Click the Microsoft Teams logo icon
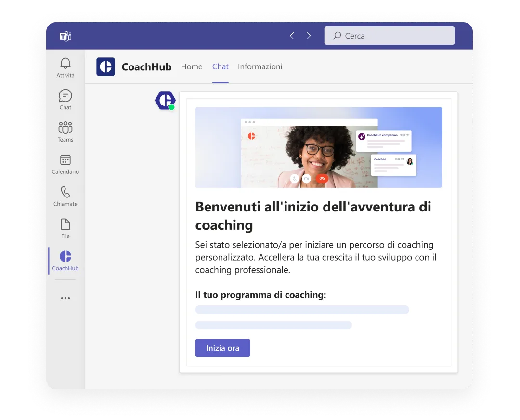 tap(65, 36)
